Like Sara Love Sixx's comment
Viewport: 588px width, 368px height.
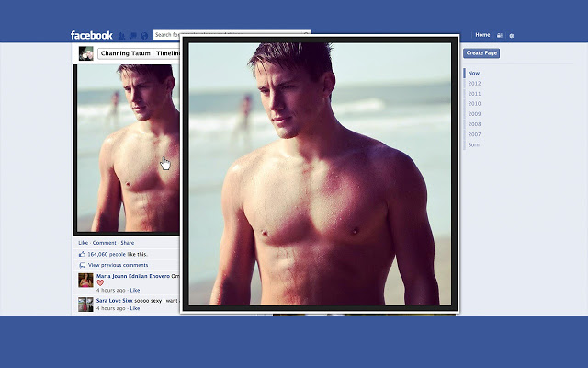135,308
